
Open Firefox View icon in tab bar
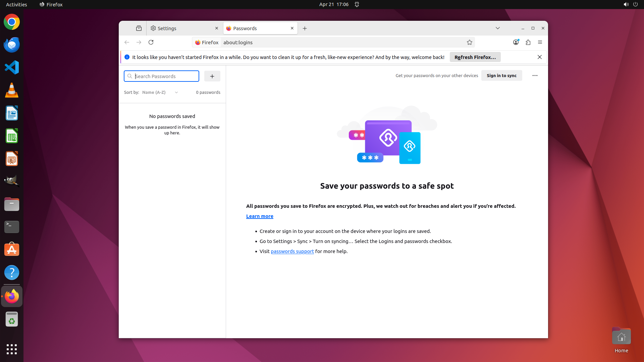pos(139,28)
